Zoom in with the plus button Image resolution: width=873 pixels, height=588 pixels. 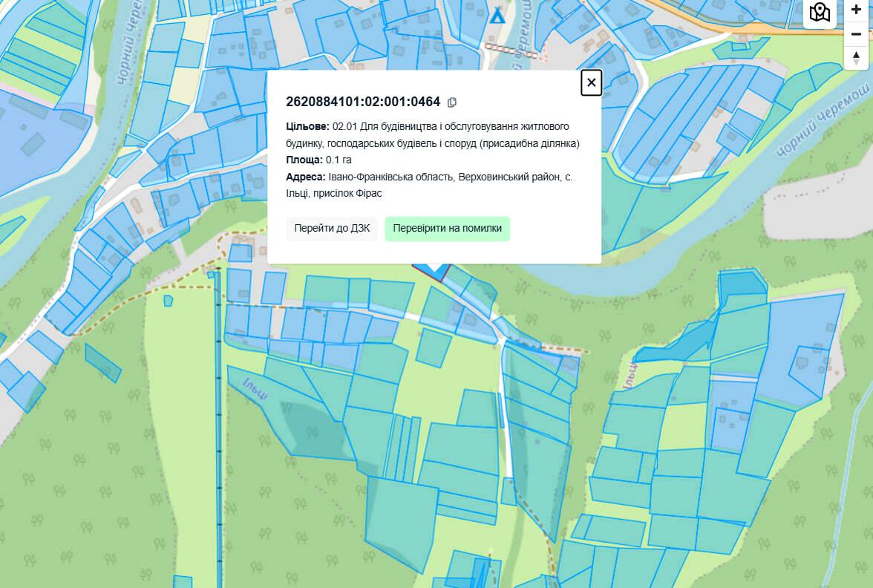pos(856,10)
